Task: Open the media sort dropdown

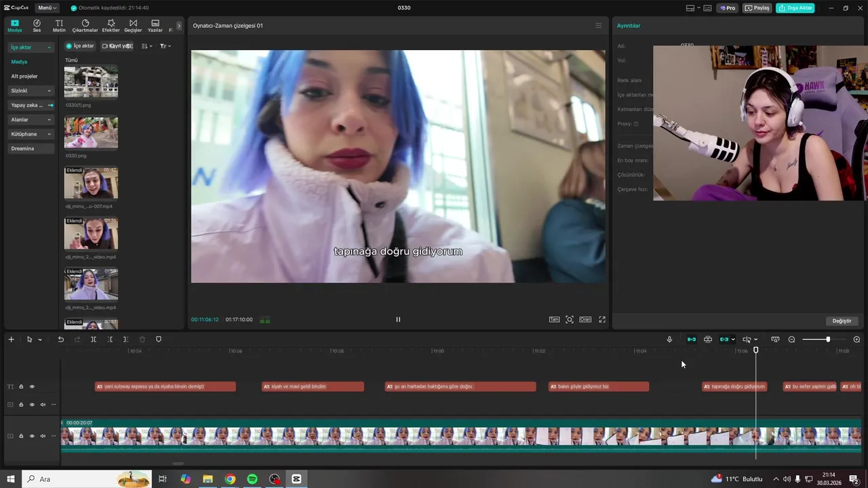Action: tap(147, 46)
